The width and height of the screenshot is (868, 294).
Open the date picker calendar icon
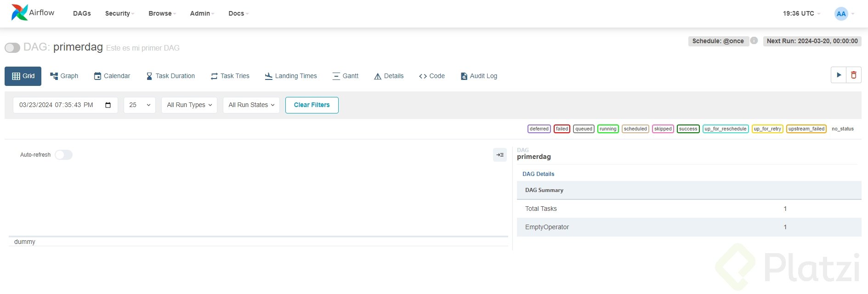point(108,105)
